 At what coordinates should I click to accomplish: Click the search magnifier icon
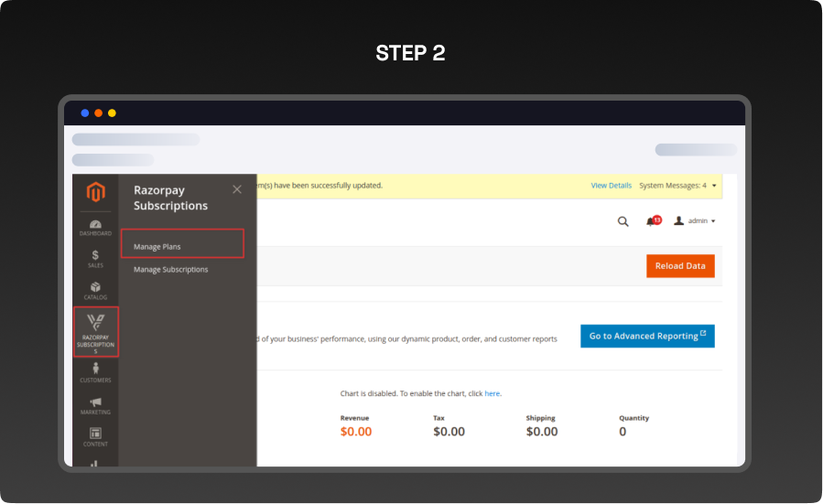[623, 221]
